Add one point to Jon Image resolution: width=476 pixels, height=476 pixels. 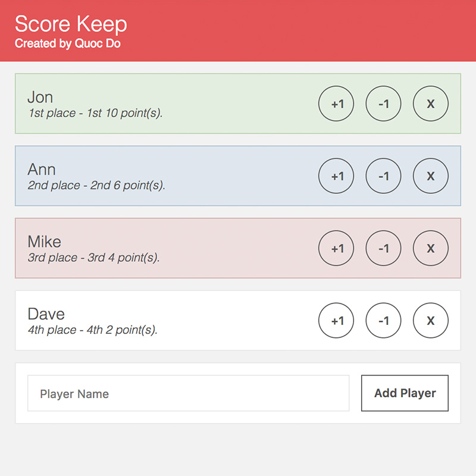point(336,104)
